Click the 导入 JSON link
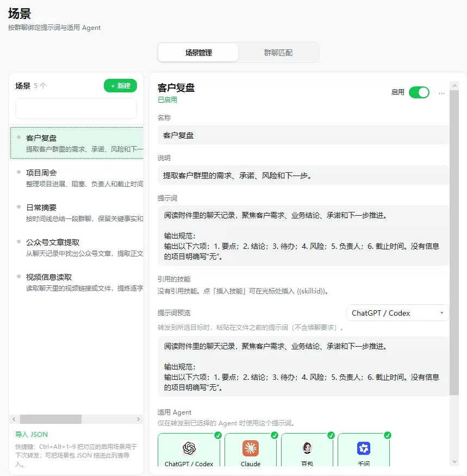 tap(32, 434)
